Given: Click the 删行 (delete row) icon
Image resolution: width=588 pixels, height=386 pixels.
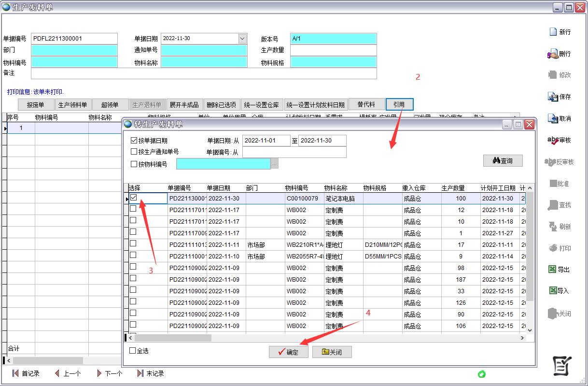Looking at the screenshot, I should pyautogui.click(x=553, y=54).
